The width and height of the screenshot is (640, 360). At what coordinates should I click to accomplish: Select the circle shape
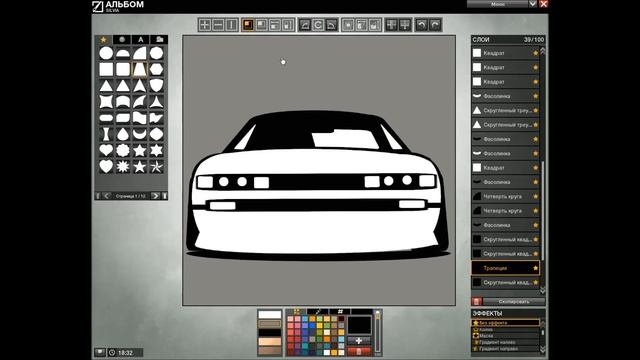click(106, 53)
